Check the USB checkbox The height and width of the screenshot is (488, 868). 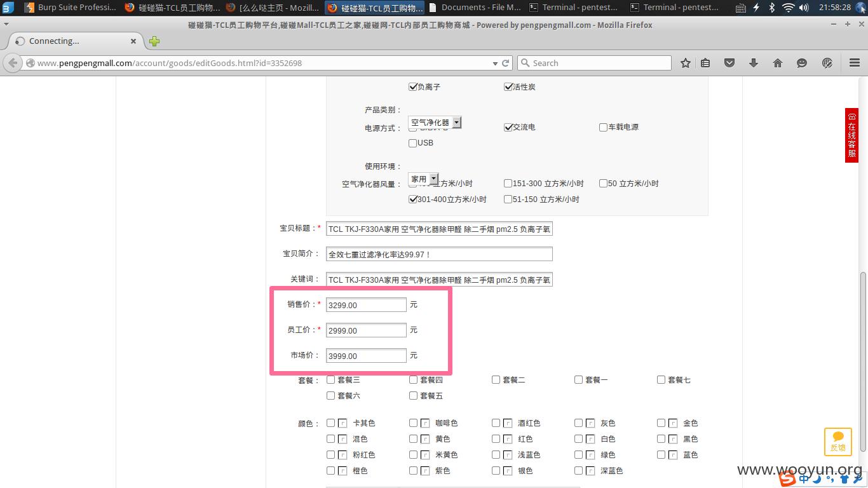(x=412, y=143)
